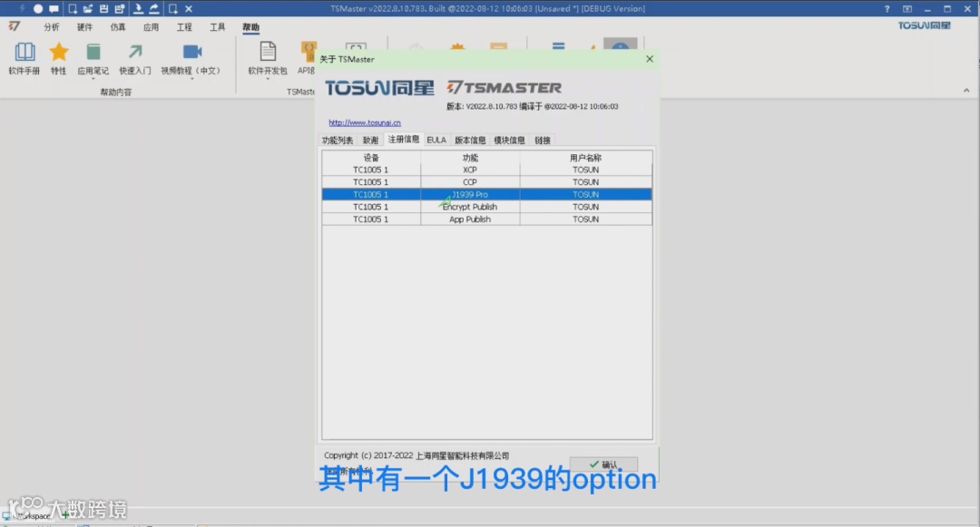Screen dimensions: 980x527
Task: Click the new project icon in quick toolbar
Action: coord(73,9)
